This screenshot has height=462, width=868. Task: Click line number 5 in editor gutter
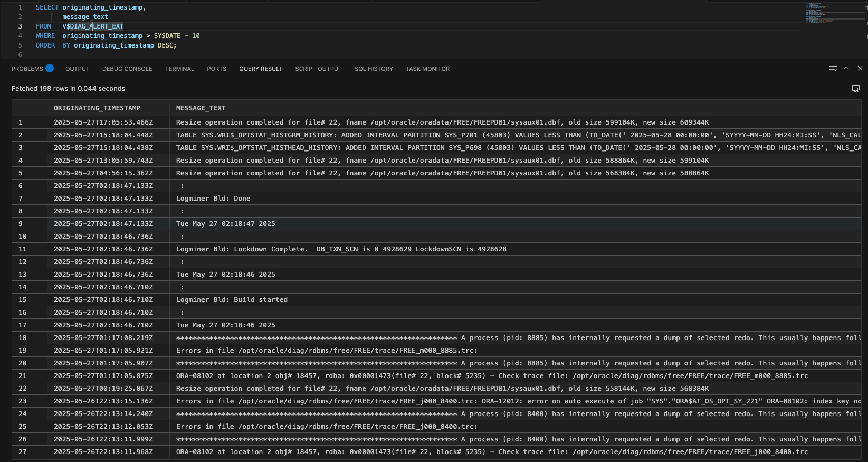point(20,45)
